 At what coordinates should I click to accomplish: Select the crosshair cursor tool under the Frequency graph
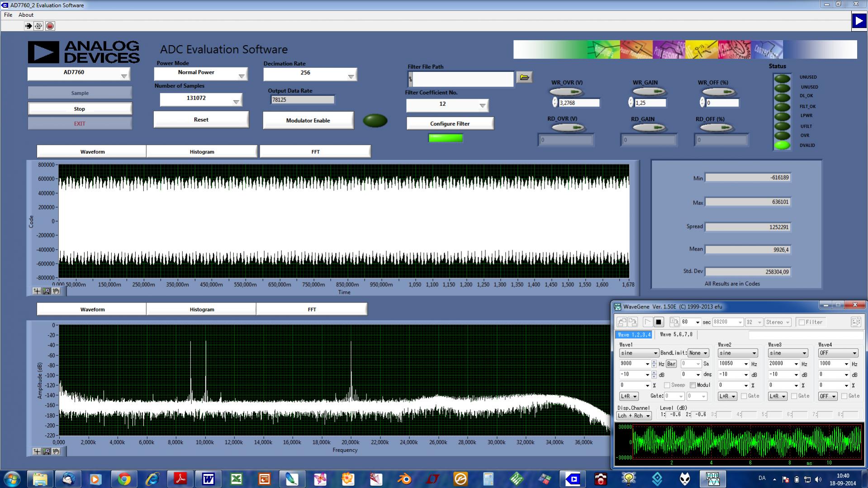coord(37,451)
